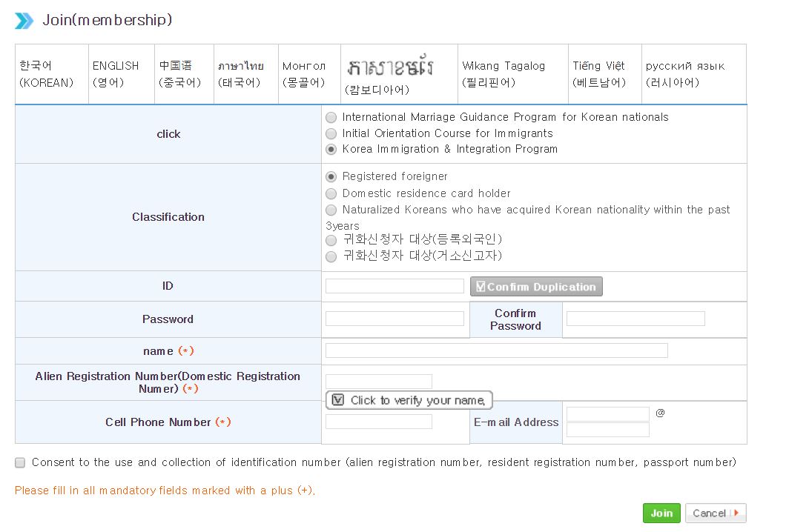Enable the identification number consent checkbox
Screen dimensions: 789x532
tap(19, 462)
